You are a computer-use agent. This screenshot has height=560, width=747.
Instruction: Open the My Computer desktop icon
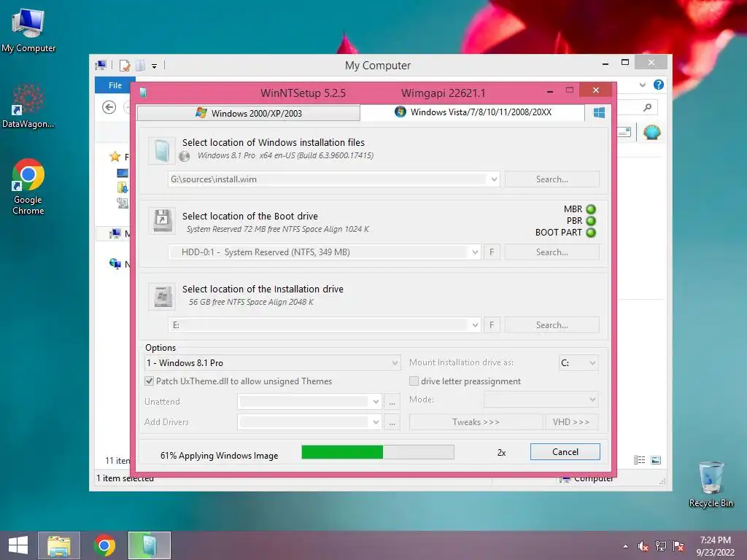(28, 30)
